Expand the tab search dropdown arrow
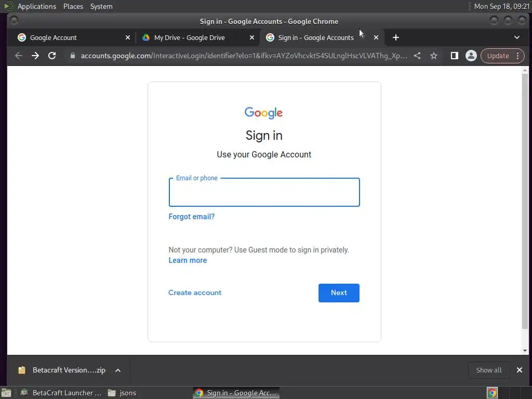Image resolution: width=532 pixels, height=399 pixels. [517, 37]
